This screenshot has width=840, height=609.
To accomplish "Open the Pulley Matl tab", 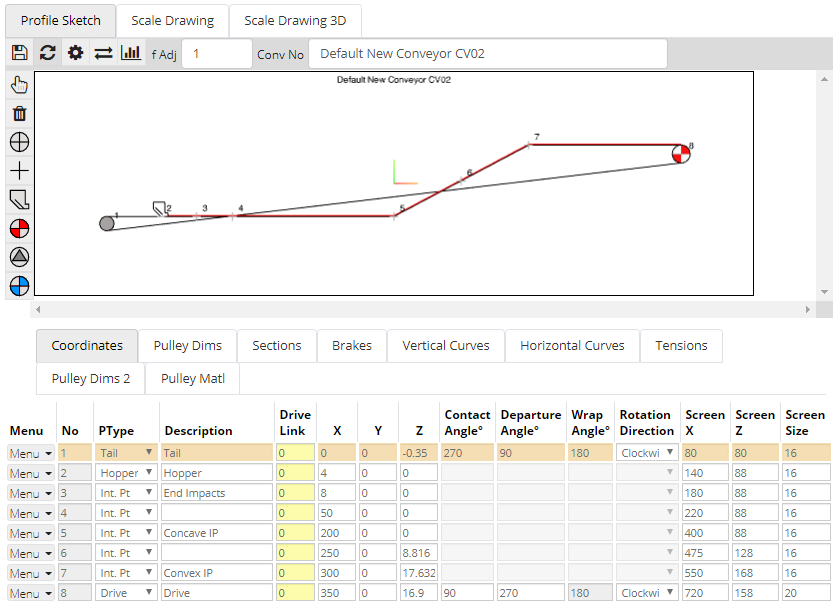I will pos(192,379).
